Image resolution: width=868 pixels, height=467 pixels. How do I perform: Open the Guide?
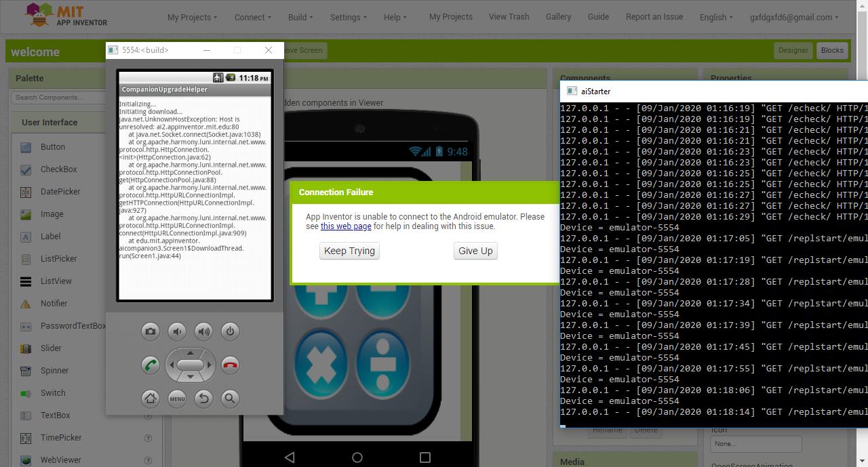pos(598,16)
